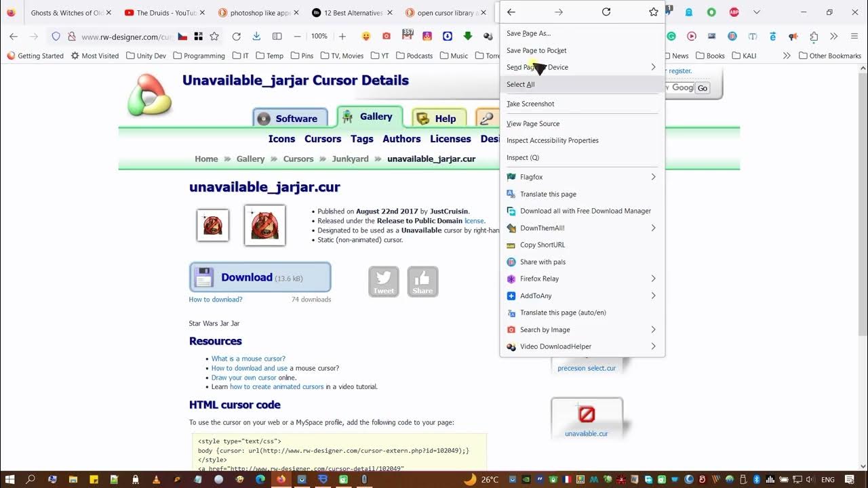List all tabs with the dropdown arrow
The width and height of the screenshot is (868, 488).
(757, 12)
